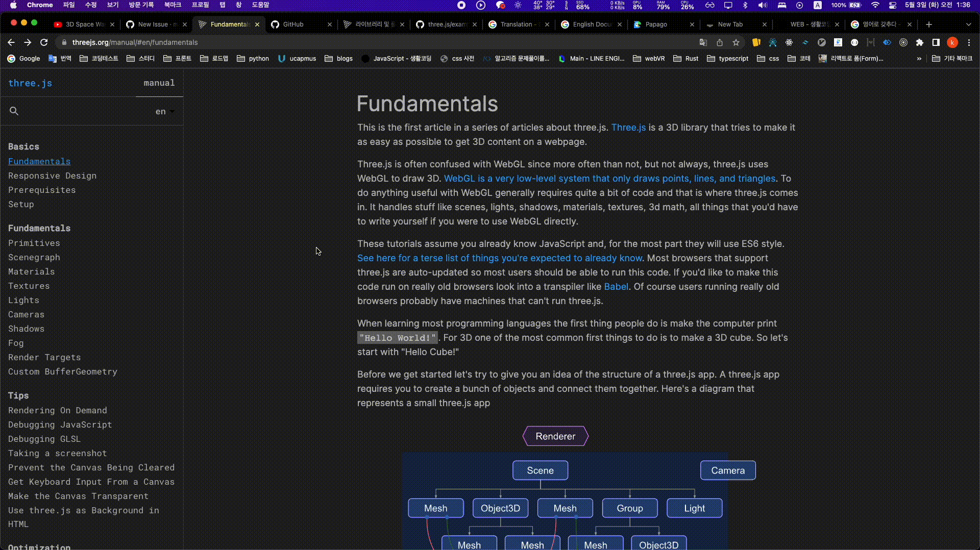Open Responsive Design in the sidebar

[x=52, y=176]
